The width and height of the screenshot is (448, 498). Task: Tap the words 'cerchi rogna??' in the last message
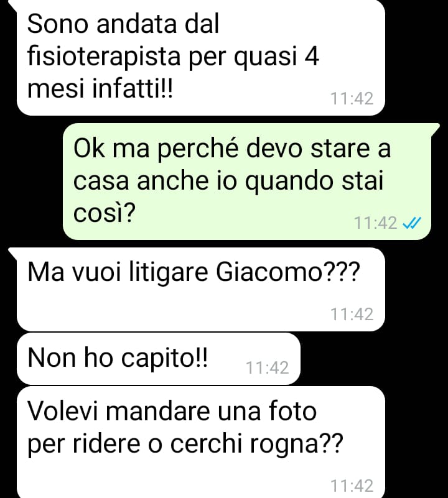point(257,444)
